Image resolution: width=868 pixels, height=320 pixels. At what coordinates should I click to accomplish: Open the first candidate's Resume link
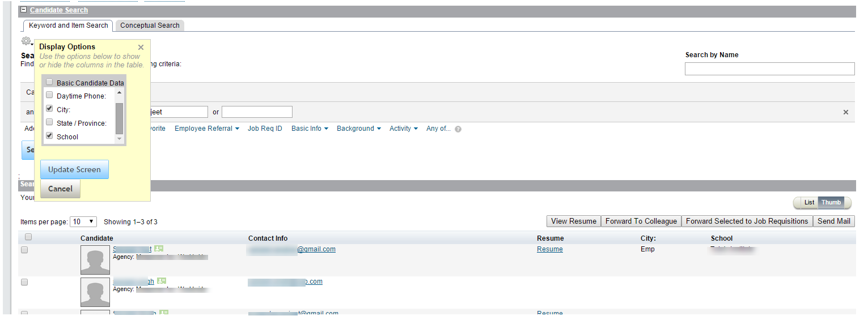pos(550,249)
